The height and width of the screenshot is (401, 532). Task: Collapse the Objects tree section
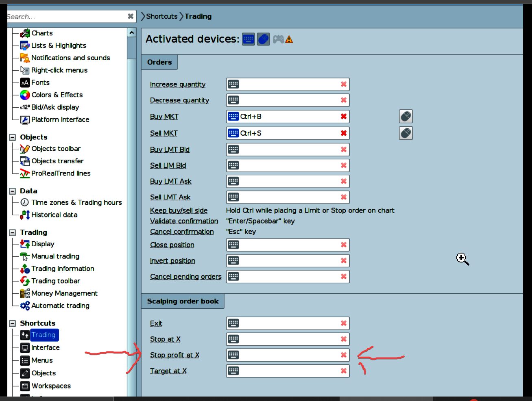13,137
